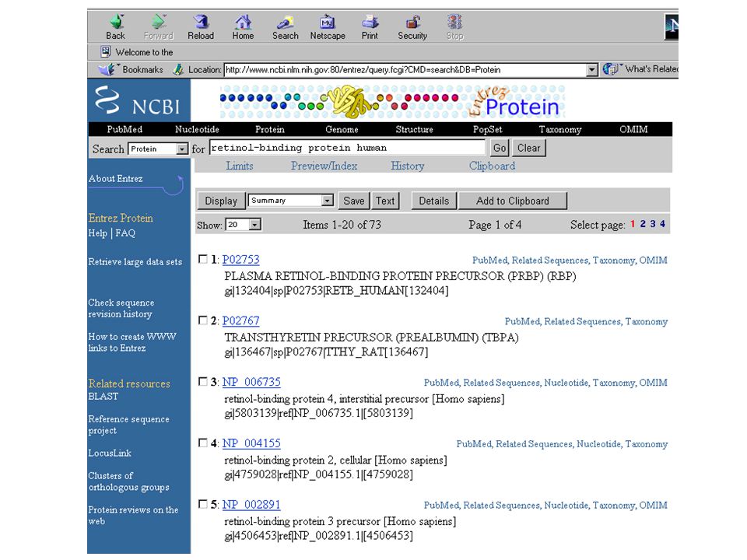747x560 pixels.
Task: Open the Limits tab
Action: (239, 166)
